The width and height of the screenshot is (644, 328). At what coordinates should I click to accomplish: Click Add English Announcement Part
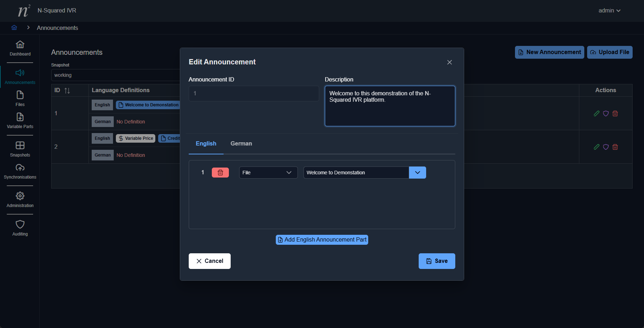point(322,240)
